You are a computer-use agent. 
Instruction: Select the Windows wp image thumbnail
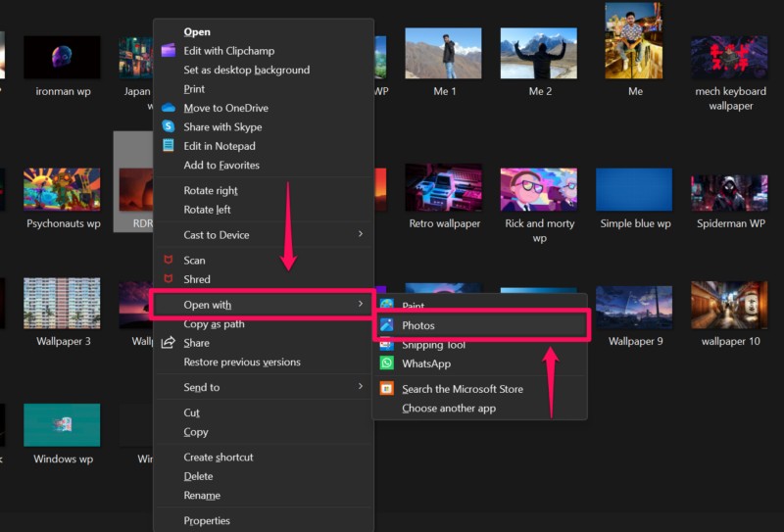click(x=62, y=425)
